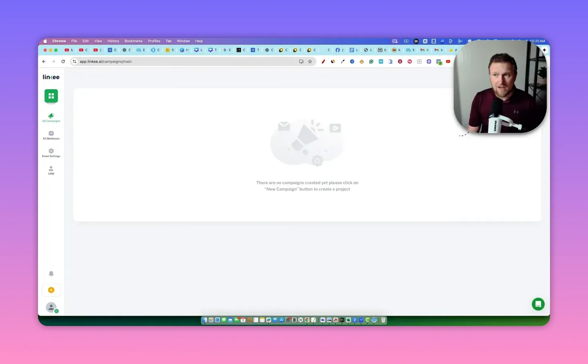Screen dimensions: 588x364
Task: Bookmark page with star icon
Action: [310, 62]
